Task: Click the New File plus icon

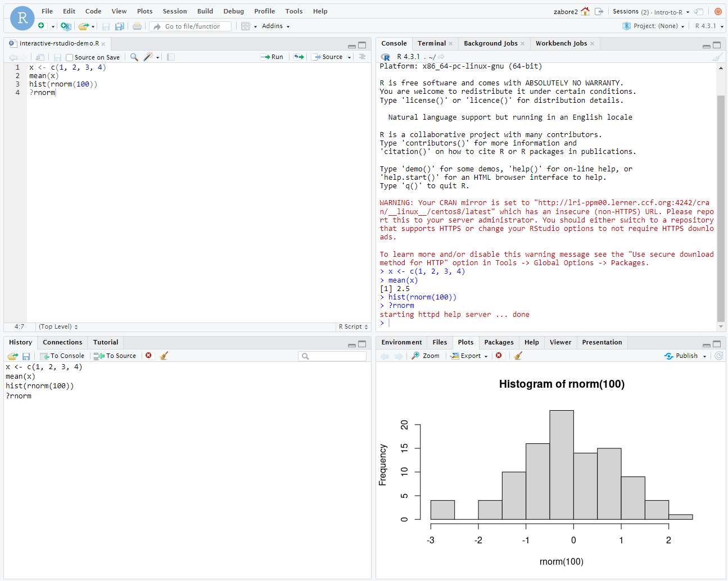Action: [41, 26]
